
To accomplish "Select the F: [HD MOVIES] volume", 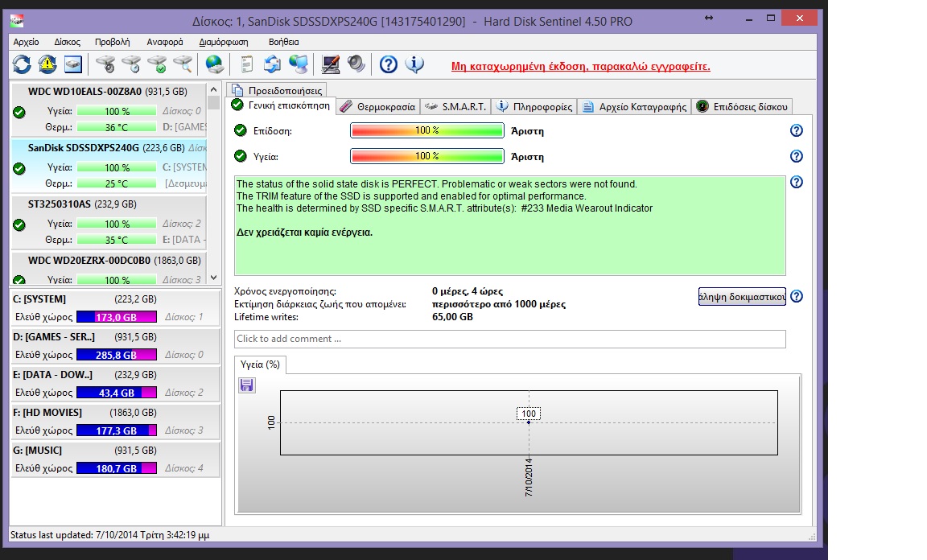I will pyautogui.click(x=115, y=422).
